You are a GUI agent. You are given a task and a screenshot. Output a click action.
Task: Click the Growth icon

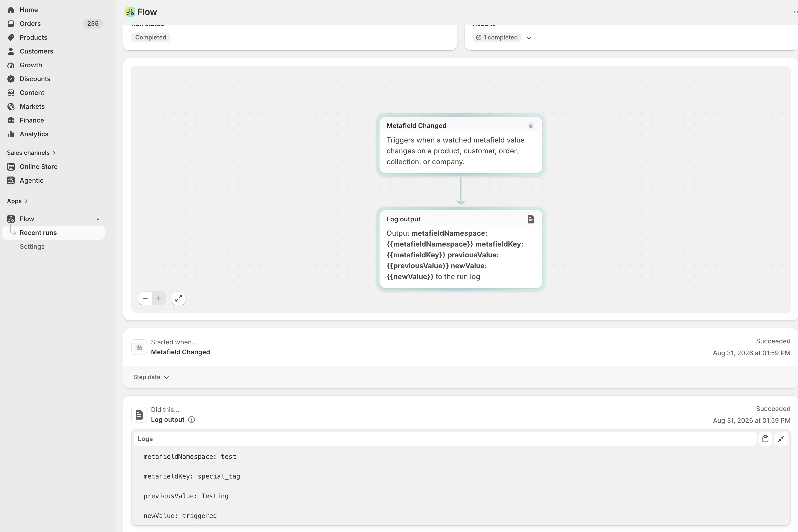[x=11, y=65]
